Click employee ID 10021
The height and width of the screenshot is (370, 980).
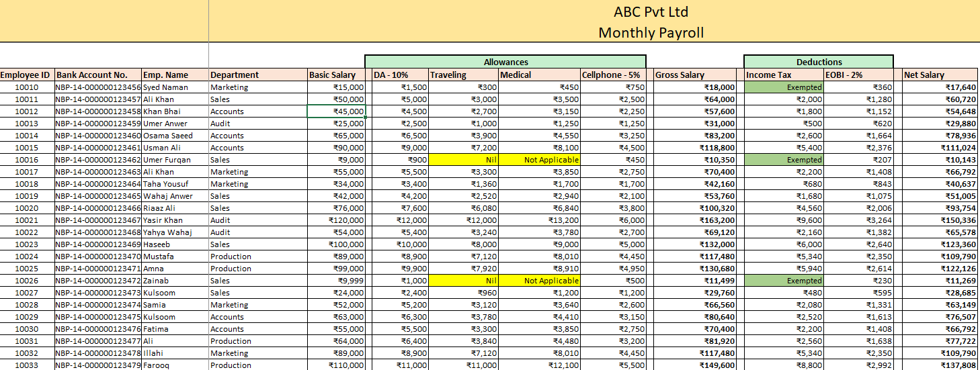click(27, 220)
